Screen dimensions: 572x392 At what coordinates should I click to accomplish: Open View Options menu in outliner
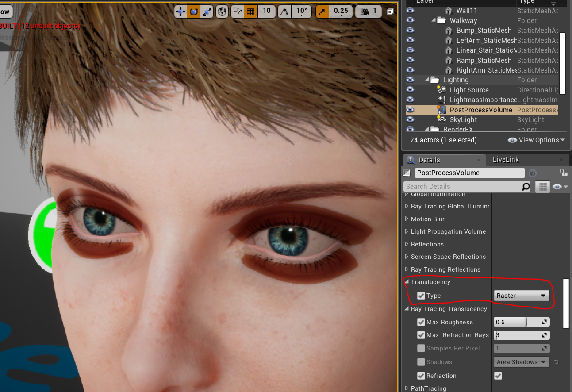tap(537, 140)
